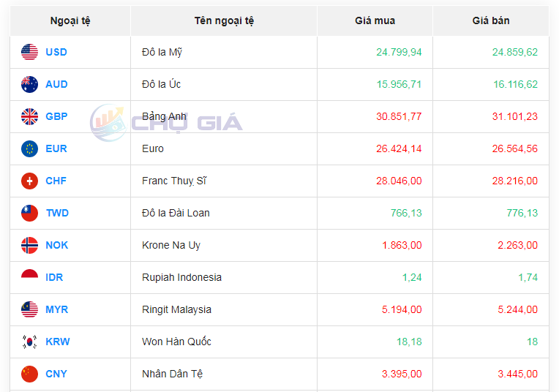Open the CNY currency link
The image size is (559, 392).
56,374
